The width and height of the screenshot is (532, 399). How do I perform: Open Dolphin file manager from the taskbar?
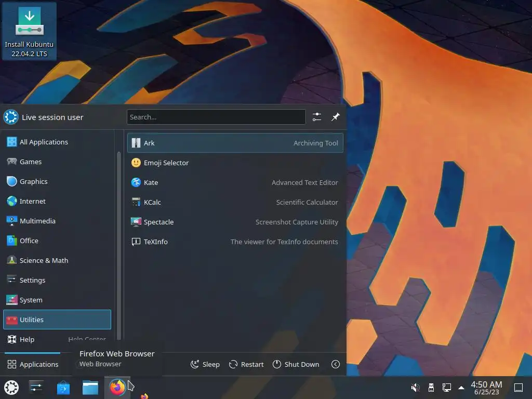pos(90,388)
